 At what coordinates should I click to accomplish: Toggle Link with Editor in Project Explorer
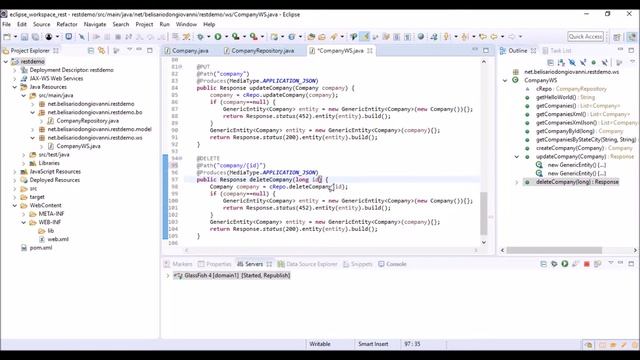point(101,51)
